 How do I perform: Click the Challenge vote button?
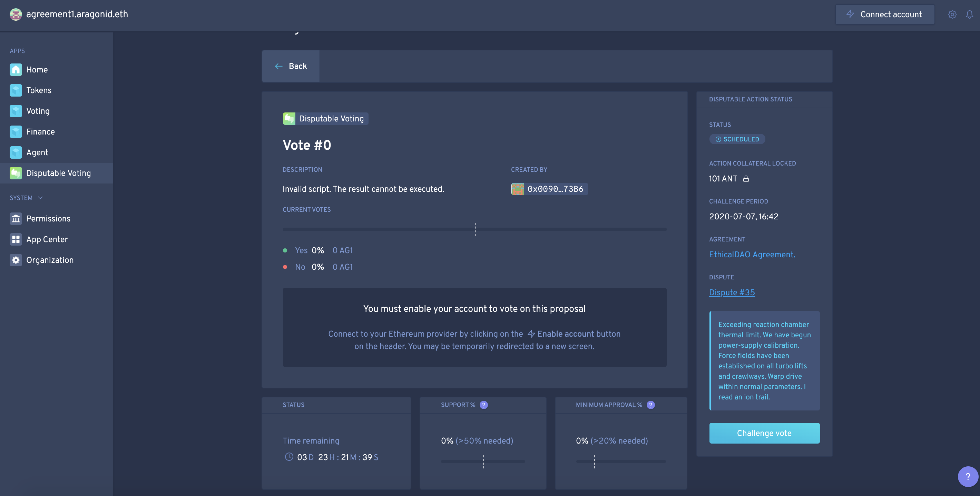(x=764, y=433)
